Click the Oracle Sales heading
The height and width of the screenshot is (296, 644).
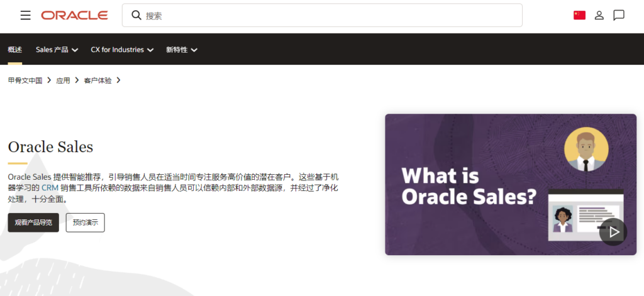50,147
